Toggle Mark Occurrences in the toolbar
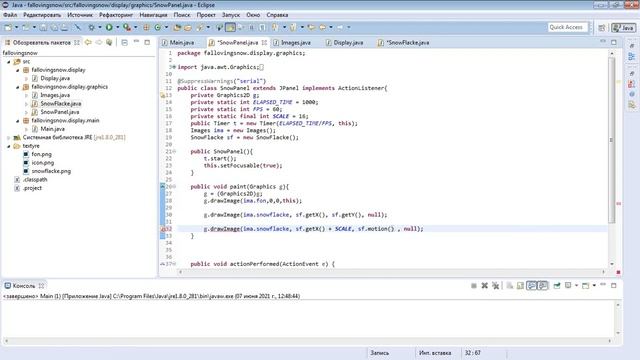The width and height of the screenshot is (640, 360). pos(230,27)
